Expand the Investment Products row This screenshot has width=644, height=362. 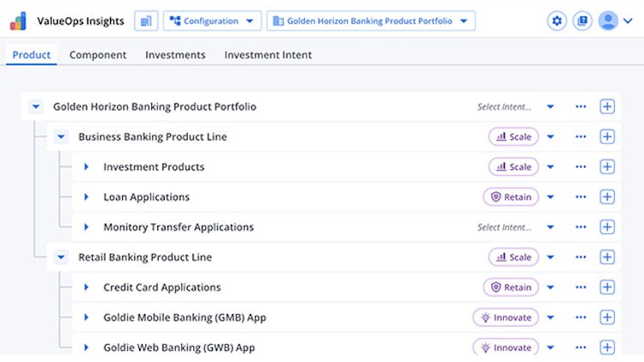coord(86,167)
